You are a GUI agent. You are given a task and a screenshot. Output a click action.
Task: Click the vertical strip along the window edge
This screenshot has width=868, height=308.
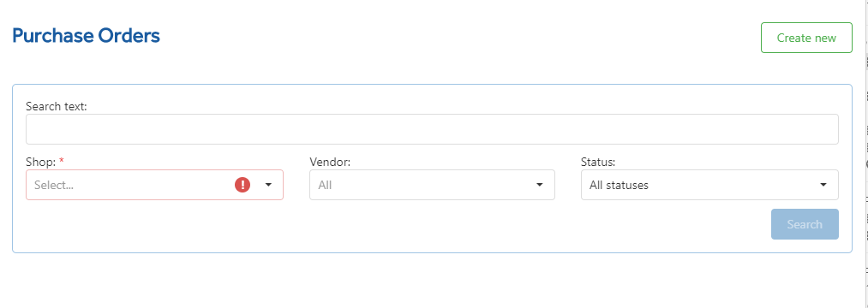(x=864, y=154)
